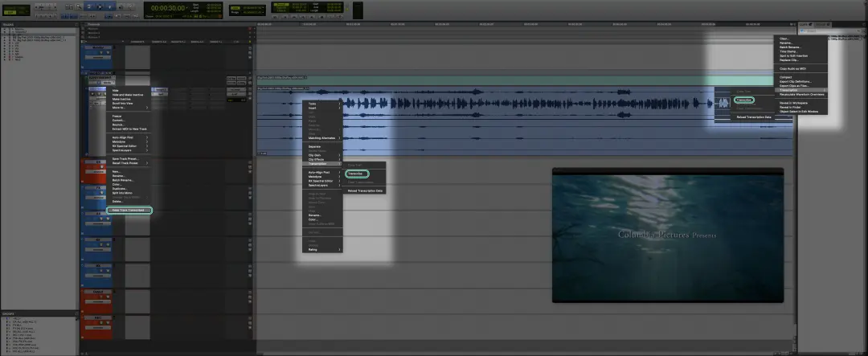Choose Copy Audio as MIDI

pos(800,68)
